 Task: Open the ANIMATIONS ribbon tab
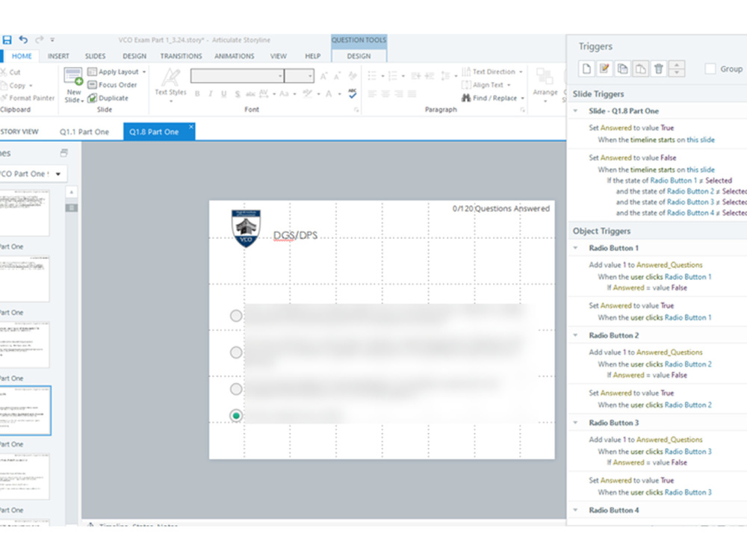point(234,56)
